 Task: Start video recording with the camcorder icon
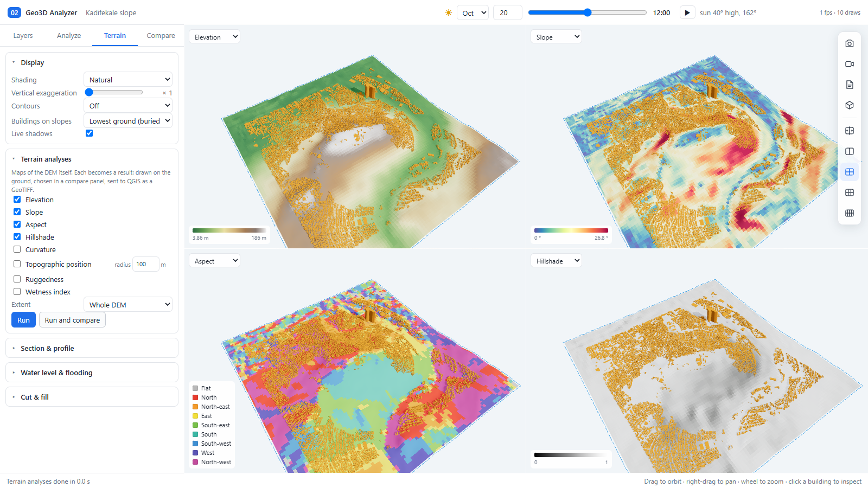(x=850, y=64)
